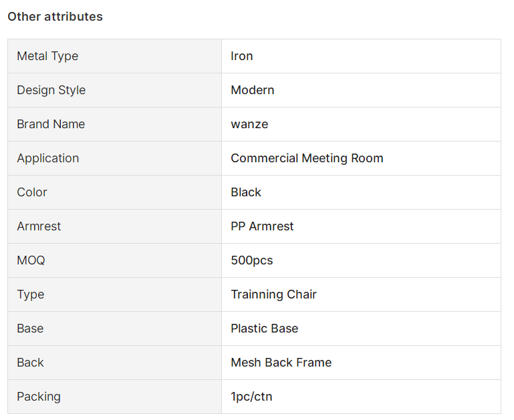Click the 'Other attributes' heading
This screenshot has width=514, height=420.
tap(55, 17)
